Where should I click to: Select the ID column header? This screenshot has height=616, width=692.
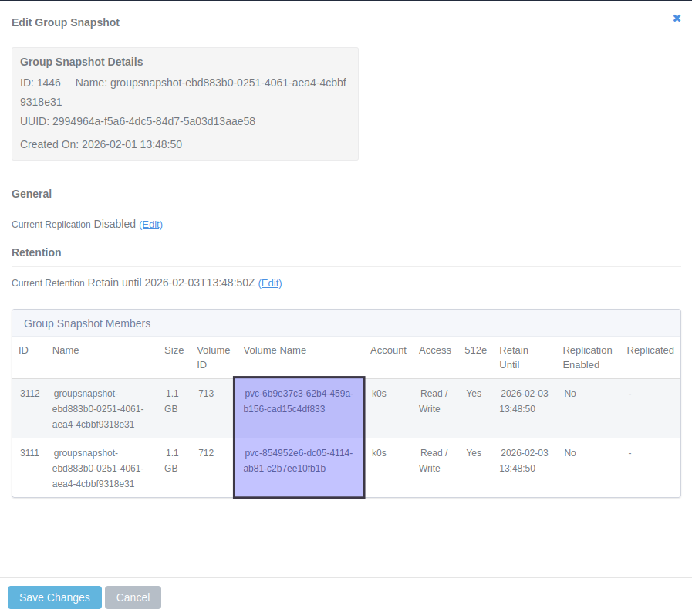point(23,350)
